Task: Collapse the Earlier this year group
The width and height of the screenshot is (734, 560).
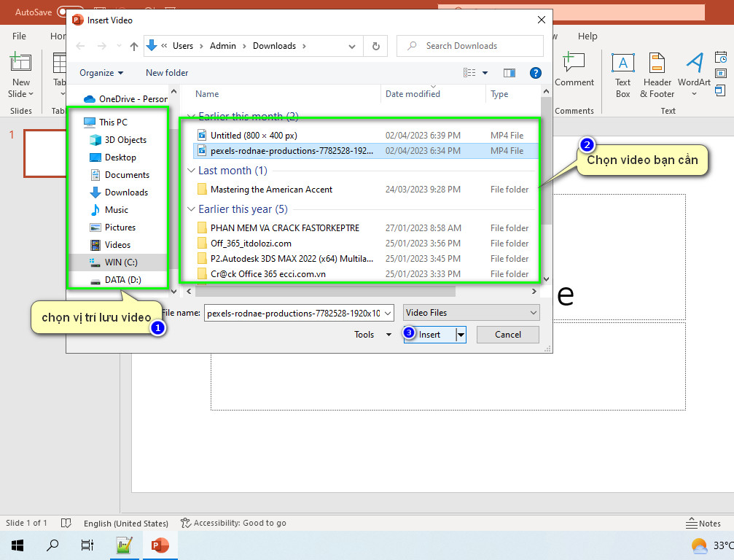Action: (191, 209)
